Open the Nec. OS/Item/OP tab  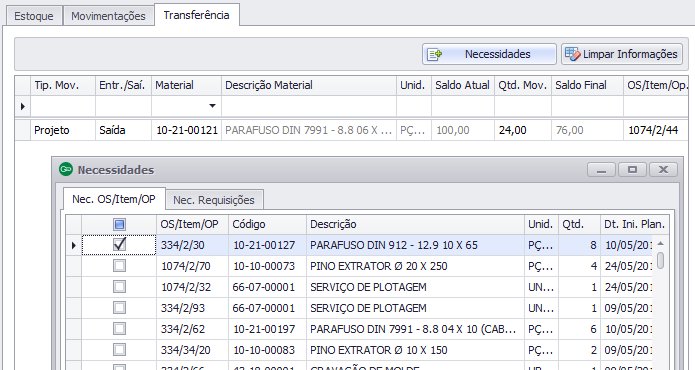pyautogui.click(x=114, y=199)
